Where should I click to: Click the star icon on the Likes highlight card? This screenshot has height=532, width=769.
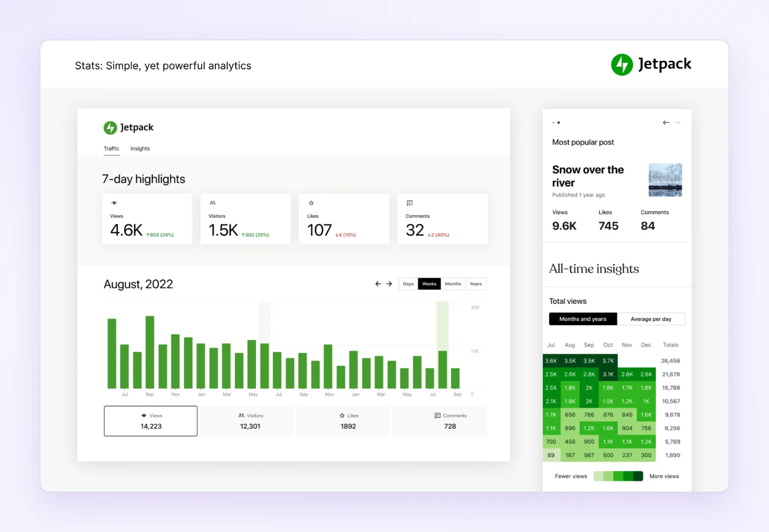point(311,203)
